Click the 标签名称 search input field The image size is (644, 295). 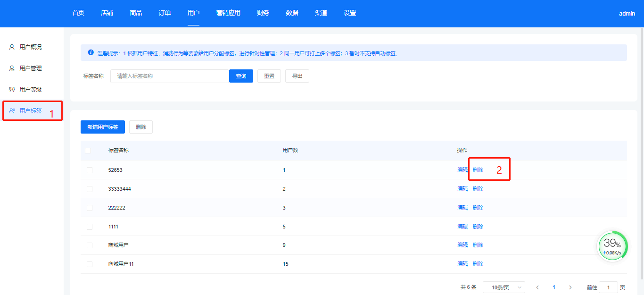pyautogui.click(x=170, y=76)
